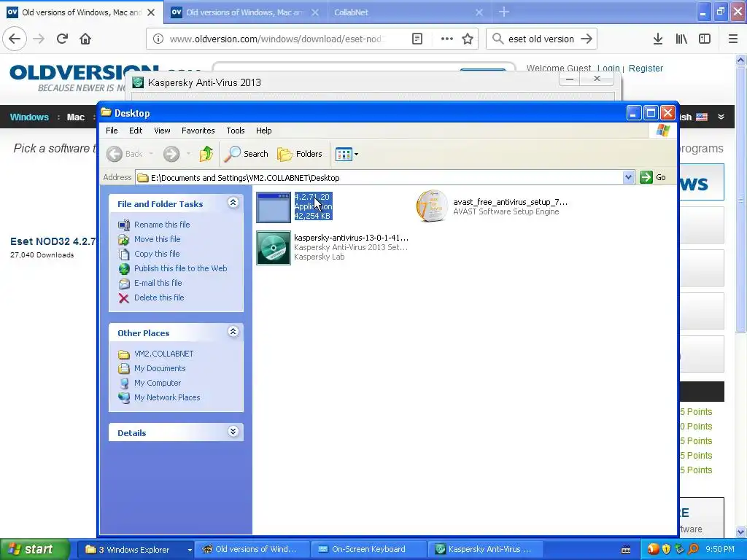Screen dimensions: 747x560
Task: Click Rename this file task
Action: pos(161,225)
